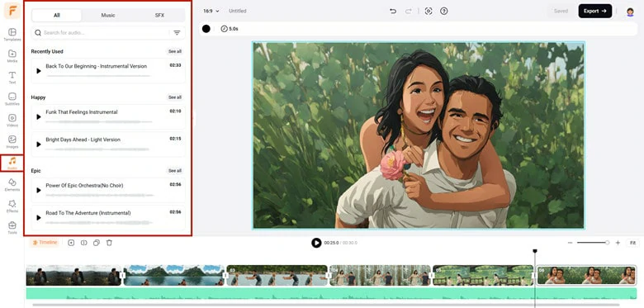644x308 pixels.
Task: Click the 5.0s scene duration control
Action: coord(230,29)
